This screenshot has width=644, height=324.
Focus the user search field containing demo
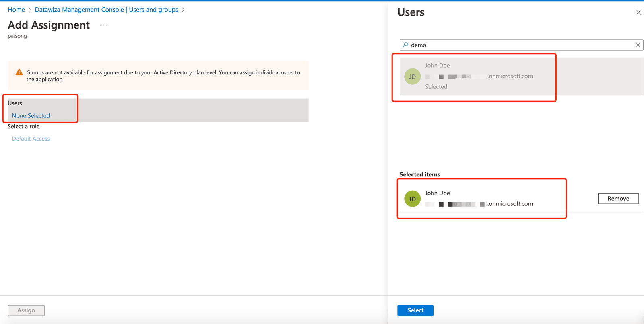click(521, 45)
